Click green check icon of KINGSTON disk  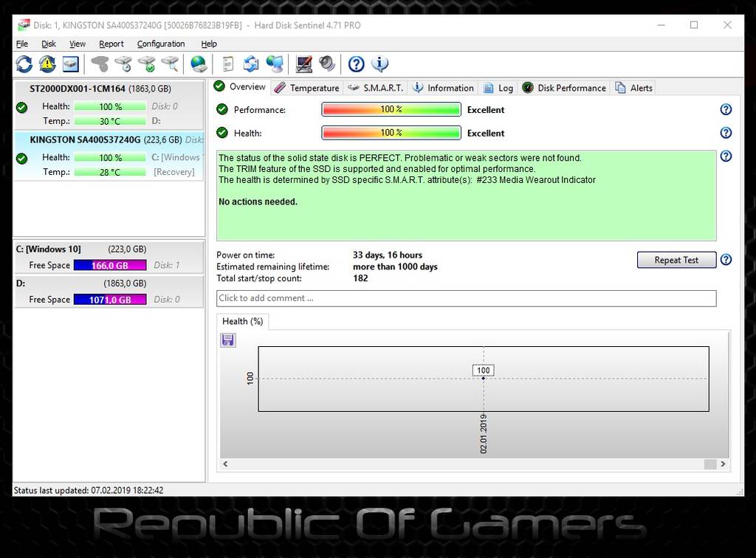21,158
